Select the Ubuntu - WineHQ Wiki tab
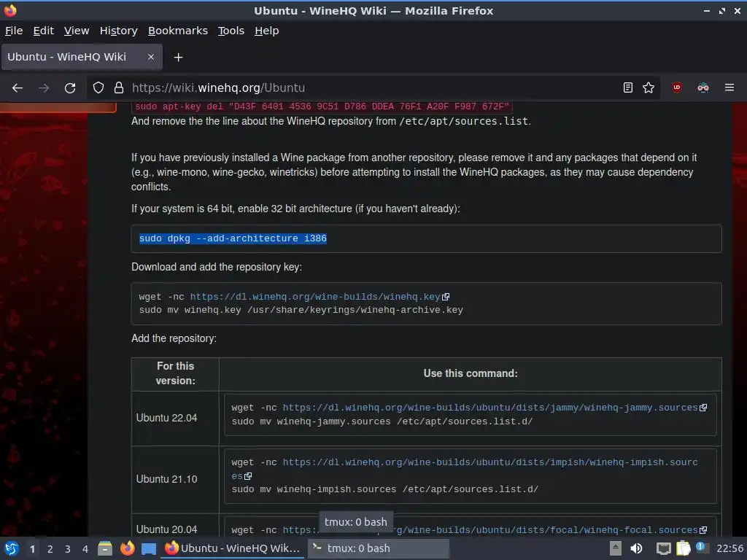The width and height of the screenshot is (747, 560). pos(82,57)
